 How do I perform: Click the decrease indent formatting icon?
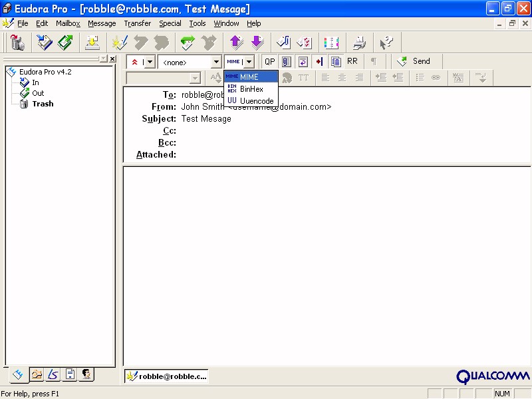coord(398,78)
